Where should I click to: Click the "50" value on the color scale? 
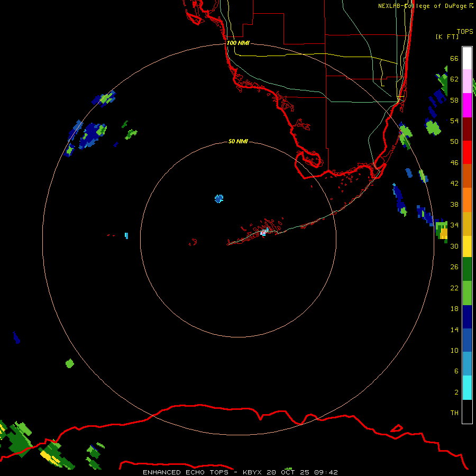click(x=454, y=141)
